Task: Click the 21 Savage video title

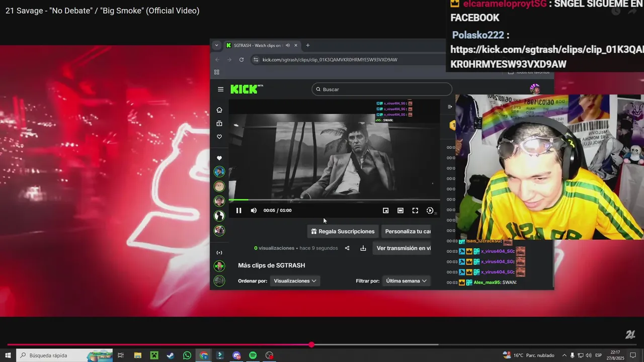Action: (103, 11)
